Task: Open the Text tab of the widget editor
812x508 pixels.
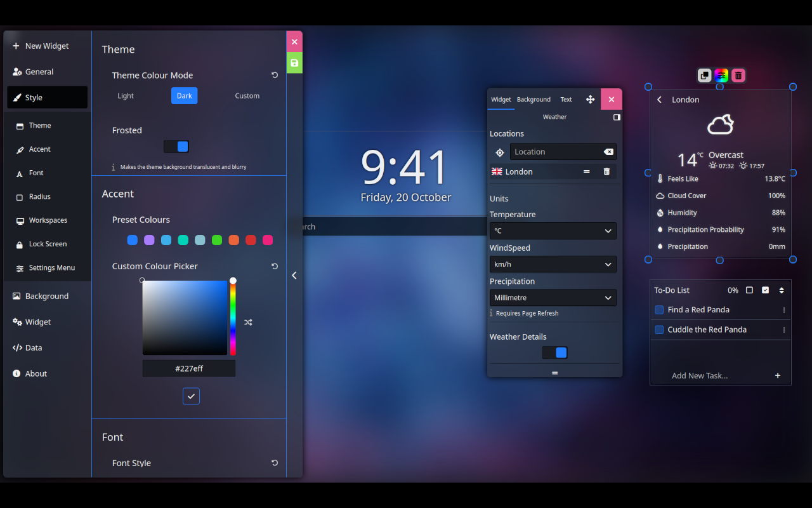Action: click(x=566, y=99)
